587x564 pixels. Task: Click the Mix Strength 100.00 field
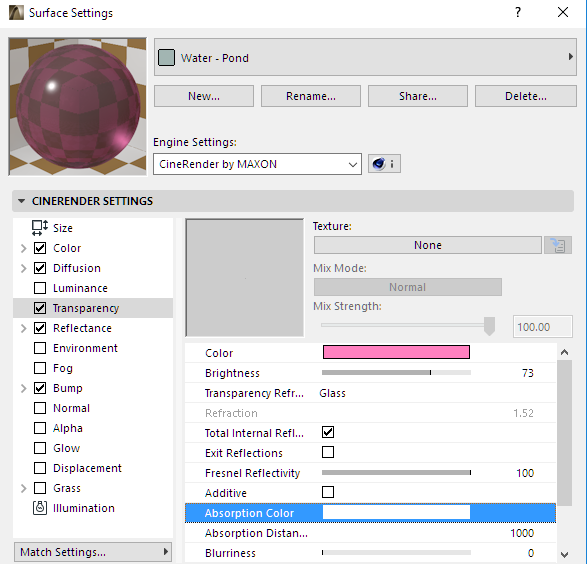tap(542, 327)
